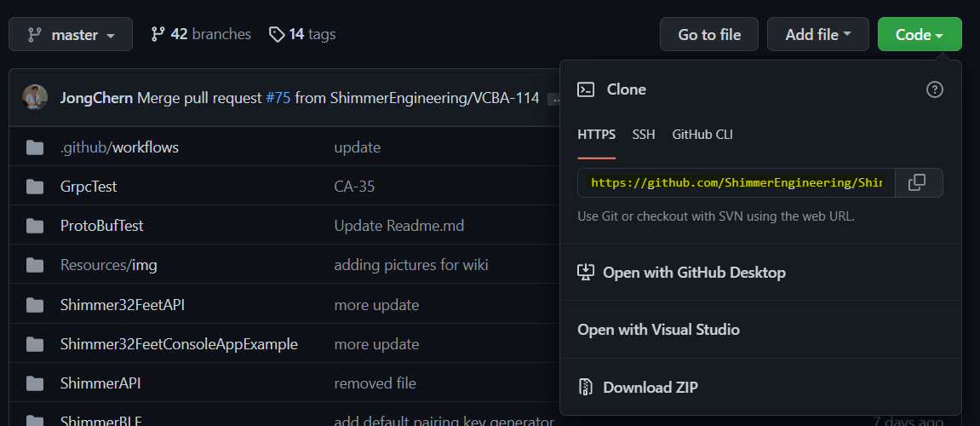This screenshot has width=980, height=426.
Task: Open the 'removed file' commit message
Action: [x=375, y=383]
